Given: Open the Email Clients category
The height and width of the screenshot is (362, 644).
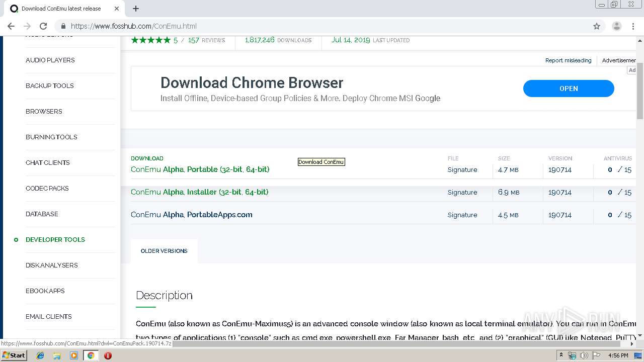Looking at the screenshot, I should pyautogui.click(x=48, y=317).
